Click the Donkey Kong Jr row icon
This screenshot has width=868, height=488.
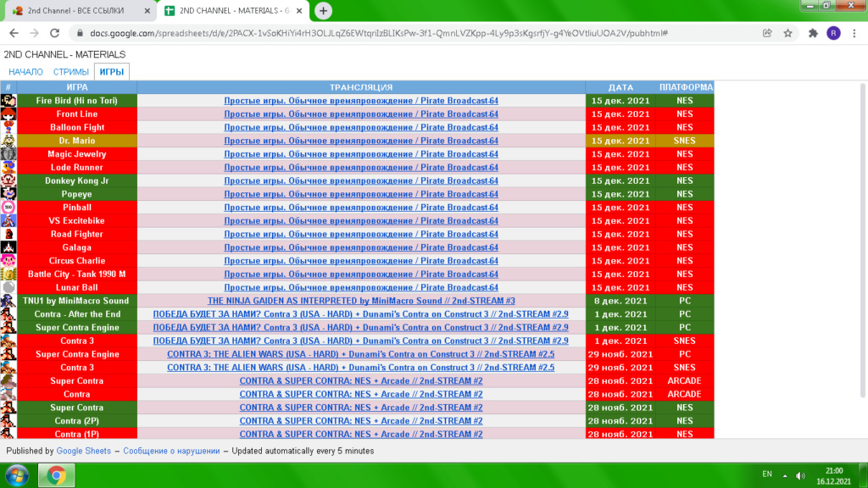click(x=8, y=181)
